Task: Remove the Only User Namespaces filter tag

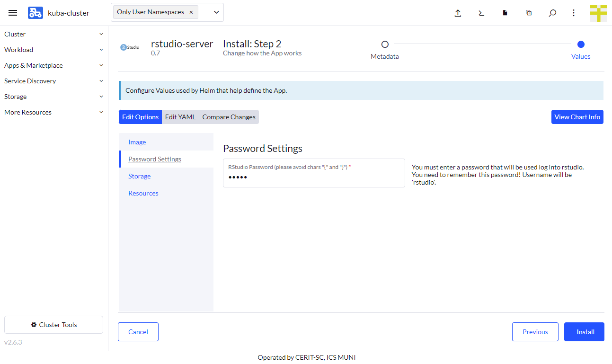Action: 191,12
